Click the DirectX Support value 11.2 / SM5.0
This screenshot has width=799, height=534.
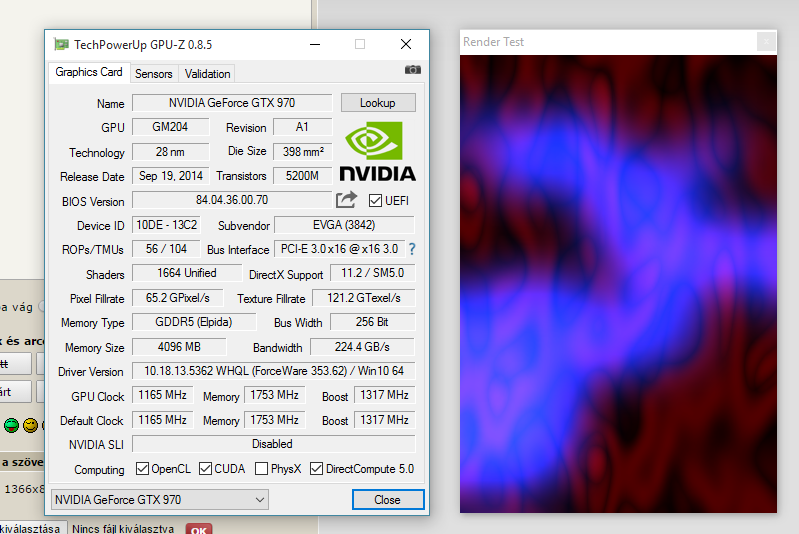pyautogui.click(x=372, y=273)
